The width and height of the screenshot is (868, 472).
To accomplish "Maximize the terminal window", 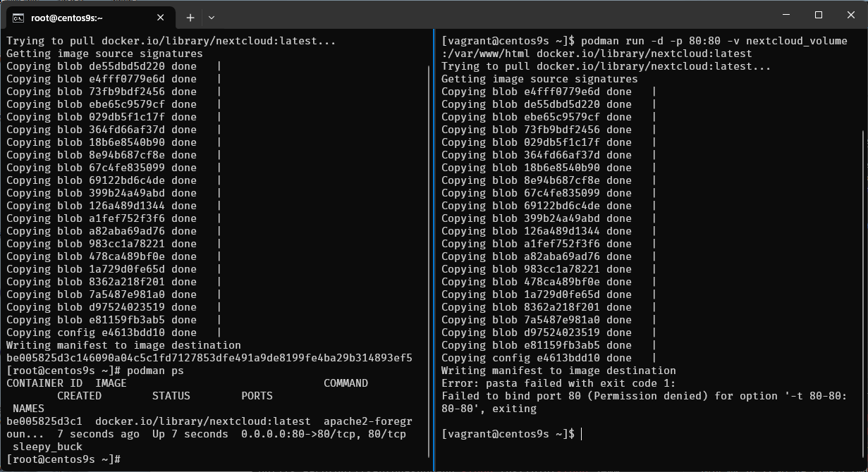I will tap(818, 15).
